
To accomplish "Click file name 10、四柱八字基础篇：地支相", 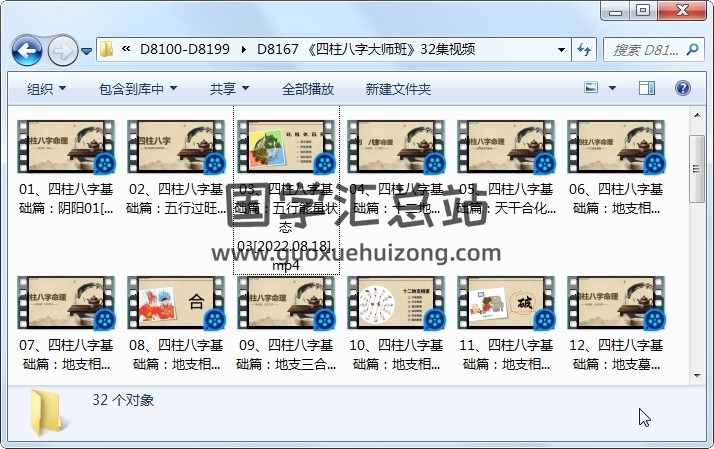I will (x=396, y=355).
